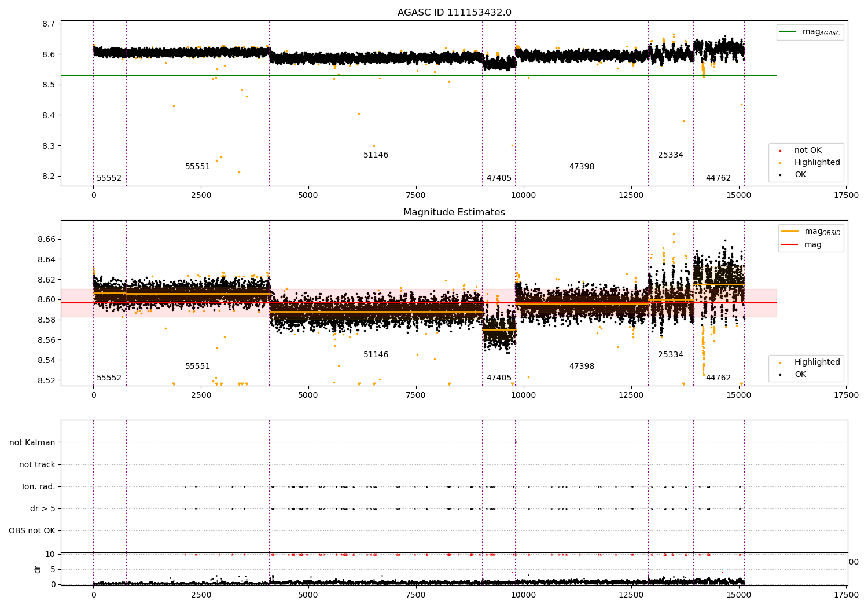Click the green mag AGASC legend line

[x=788, y=32]
